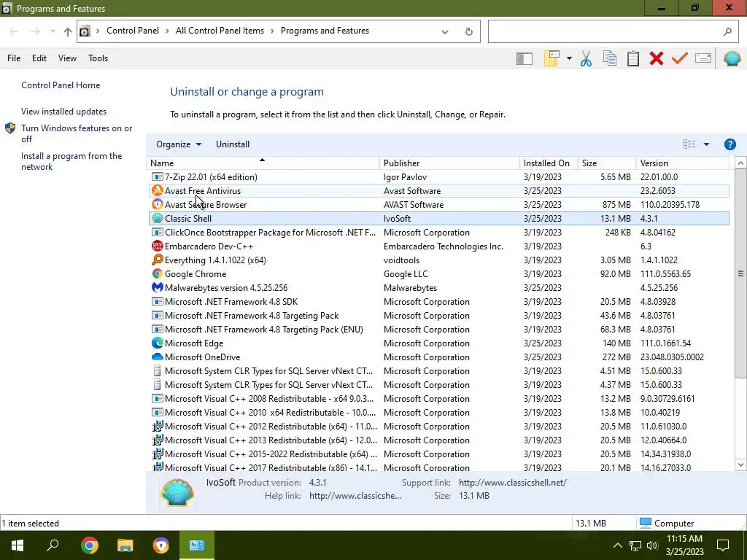
Task: Open the View menu
Action: [67, 58]
